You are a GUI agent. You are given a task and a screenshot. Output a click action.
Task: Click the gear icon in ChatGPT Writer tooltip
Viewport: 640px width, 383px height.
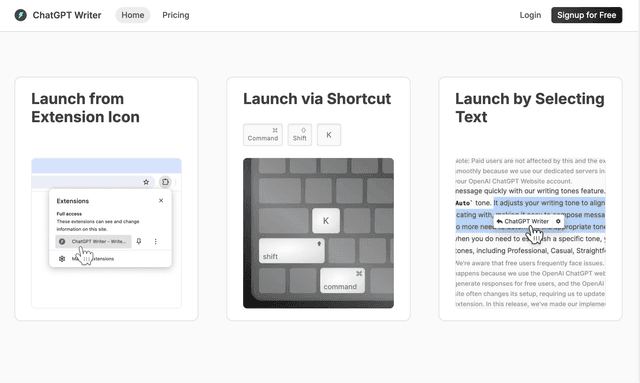(558, 221)
